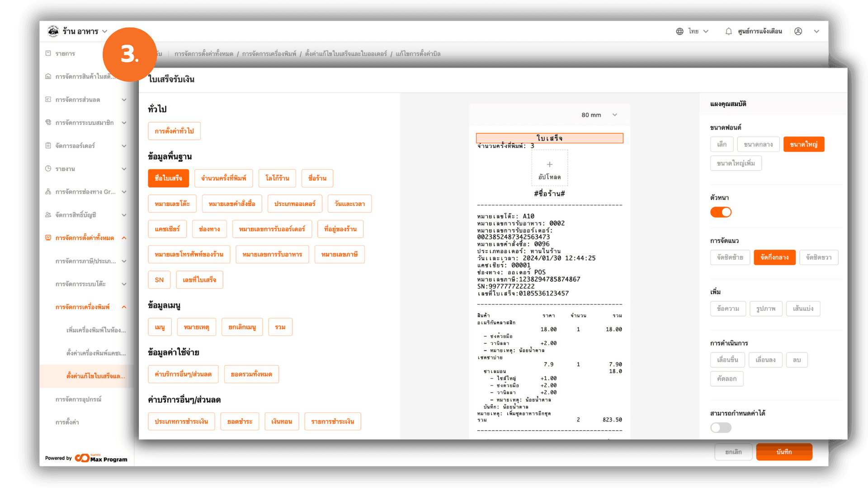This screenshot has width=868, height=488.
Task: Click the globe language icon
Action: coord(679,32)
